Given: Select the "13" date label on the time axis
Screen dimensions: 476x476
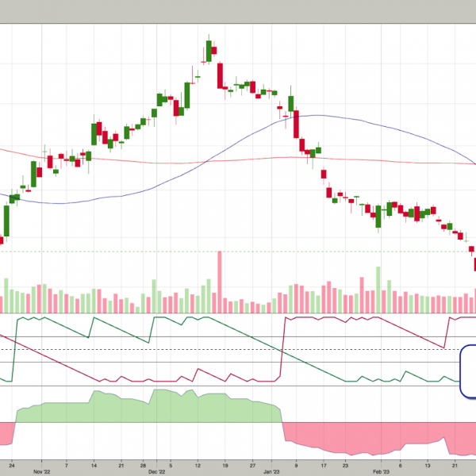Looking at the screenshot, I should (428, 465).
